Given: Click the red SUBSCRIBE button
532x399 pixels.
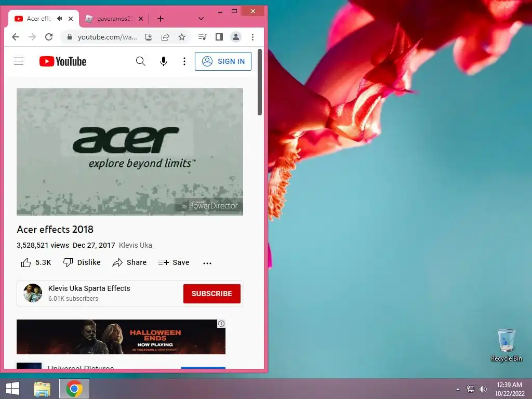Looking at the screenshot, I should click(x=212, y=294).
